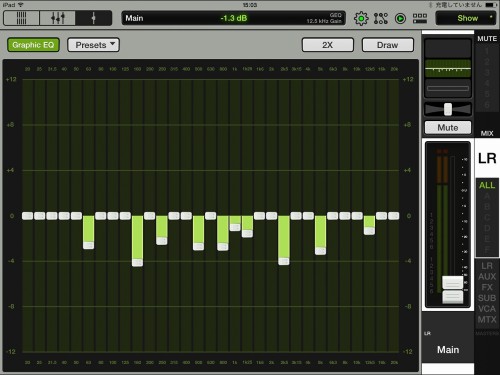Open the I/O routing patch icon
This screenshot has width=500, height=375.
pos(381,18)
